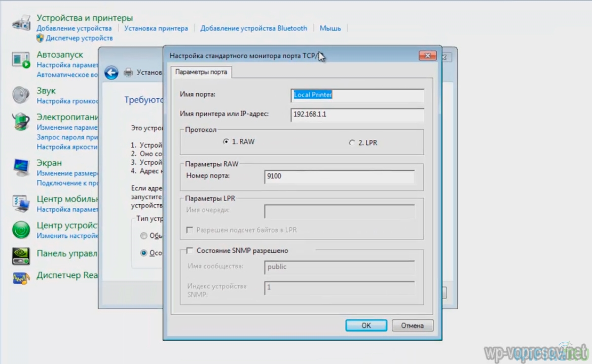The image size is (592, 364).
Task: Open the Windows Mobility Center icon
Action: point(21,203)
